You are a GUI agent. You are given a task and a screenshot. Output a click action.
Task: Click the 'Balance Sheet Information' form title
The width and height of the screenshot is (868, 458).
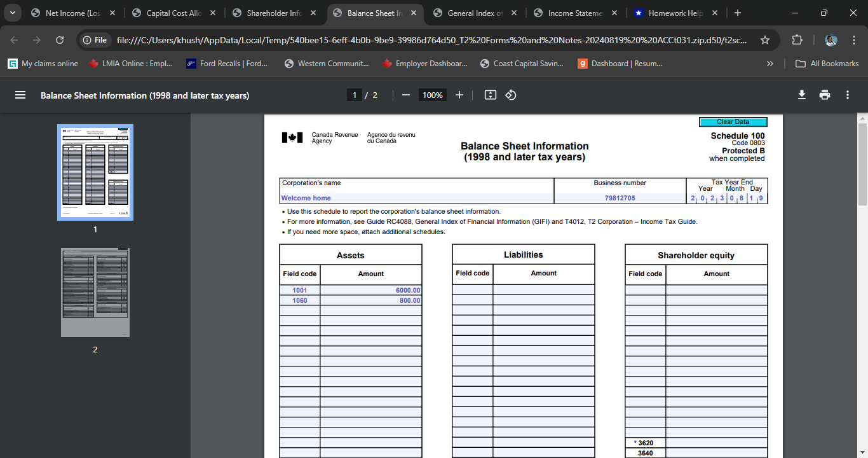[x=525, y=146]
